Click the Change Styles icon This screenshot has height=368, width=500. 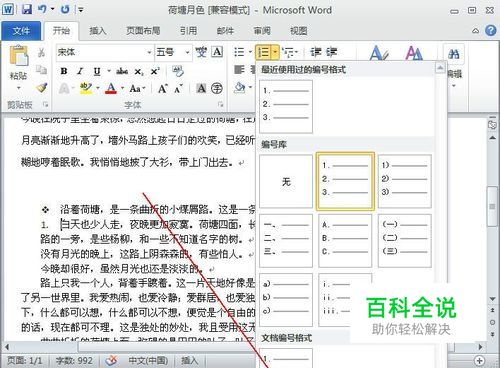tap(414, 53)
